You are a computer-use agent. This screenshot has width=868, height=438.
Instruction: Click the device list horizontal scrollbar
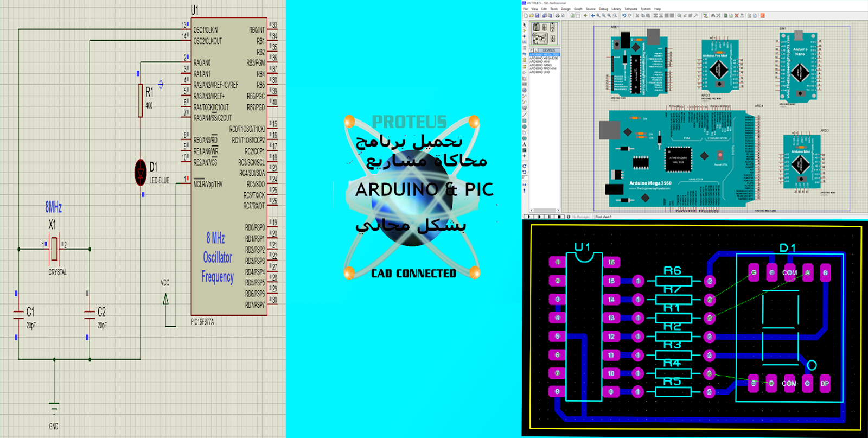pos(545,210)
